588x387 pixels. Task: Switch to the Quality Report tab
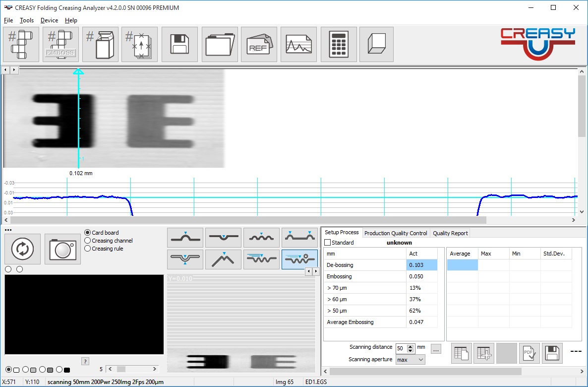tap(450, 233)
